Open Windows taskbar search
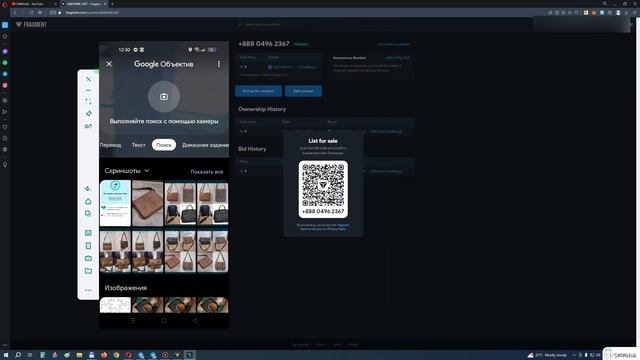Viewport: 640px width, 360px height. (x=18, y=355)
